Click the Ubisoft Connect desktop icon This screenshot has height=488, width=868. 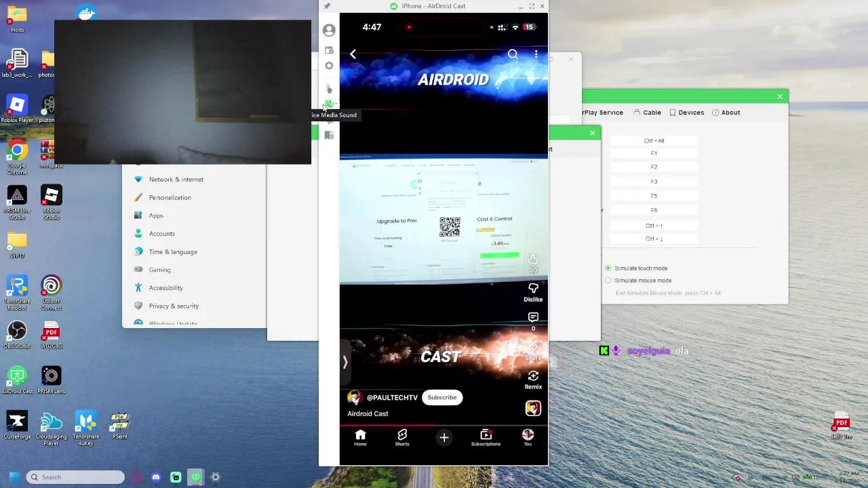[51, 293]
